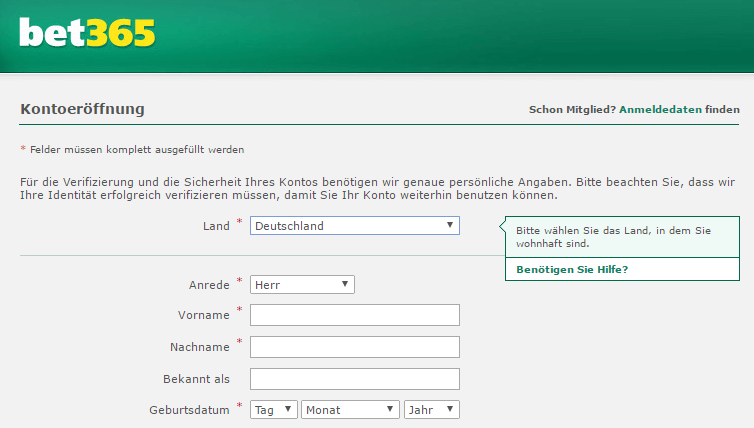The height and width of the screenshot is (428, 754).
Task: Click the bet365 logo
Action: [x=87, y=33]
